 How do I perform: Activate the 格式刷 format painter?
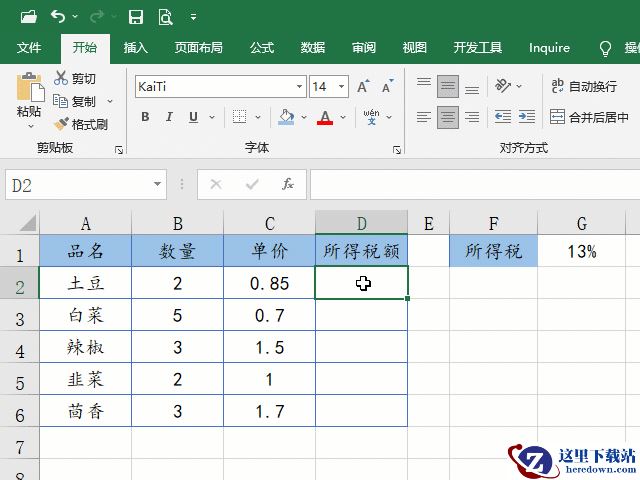(81, 124)
